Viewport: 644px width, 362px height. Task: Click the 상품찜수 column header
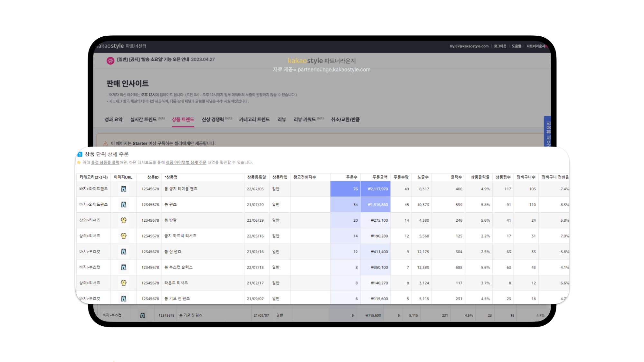point(503,177)
